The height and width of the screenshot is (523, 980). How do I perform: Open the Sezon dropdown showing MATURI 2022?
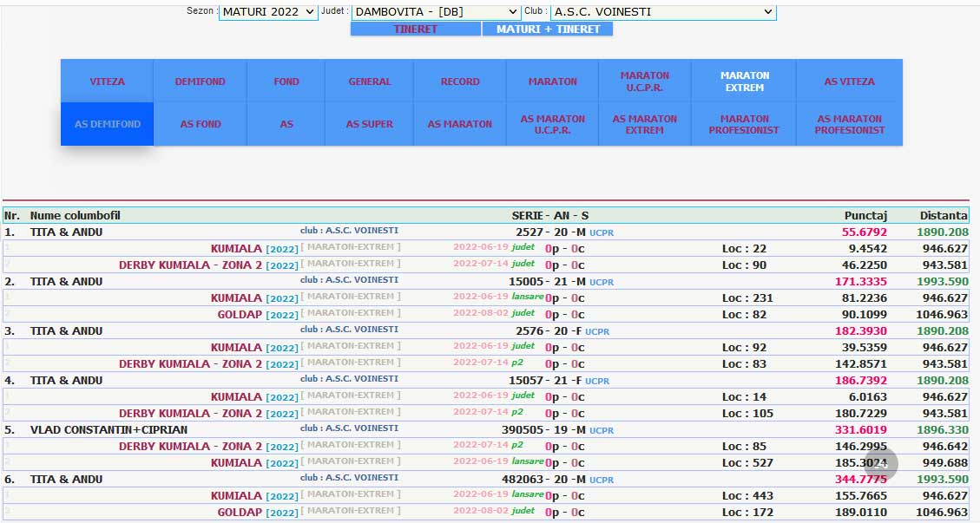coord(268,12)
